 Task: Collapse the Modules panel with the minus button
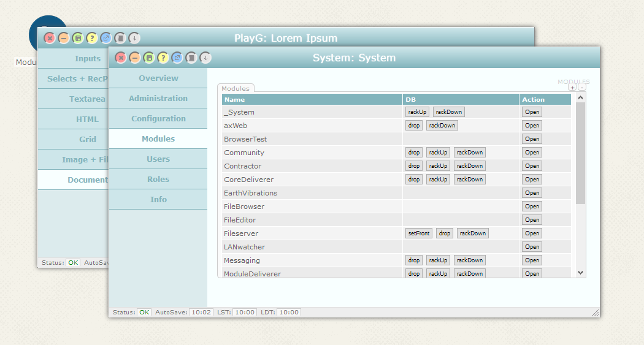pyautogui.click(x=582, y=88)
